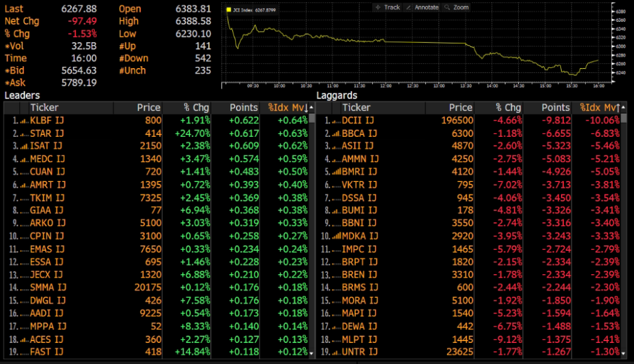Image resolution: width=634 pixels, height=364 pixels.
Task: Click the #Down count 542
Action: (x=203, y=58)
